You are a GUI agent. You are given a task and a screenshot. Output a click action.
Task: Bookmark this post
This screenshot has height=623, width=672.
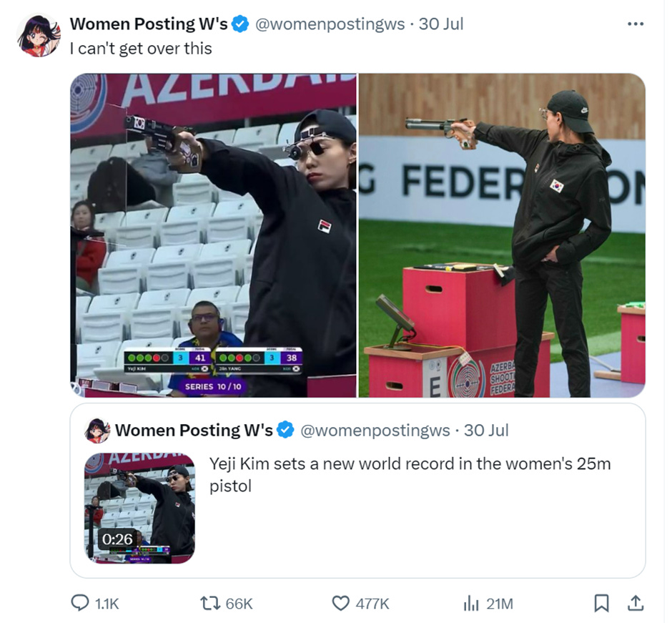pos(601,603)
